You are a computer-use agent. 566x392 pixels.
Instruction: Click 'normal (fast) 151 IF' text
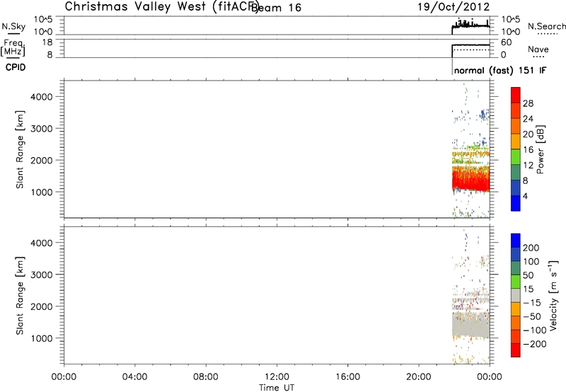point(500,70)
